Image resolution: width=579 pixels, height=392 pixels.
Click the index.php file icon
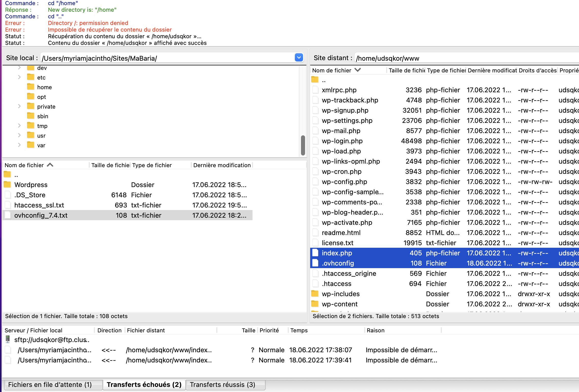click(316, 253)
